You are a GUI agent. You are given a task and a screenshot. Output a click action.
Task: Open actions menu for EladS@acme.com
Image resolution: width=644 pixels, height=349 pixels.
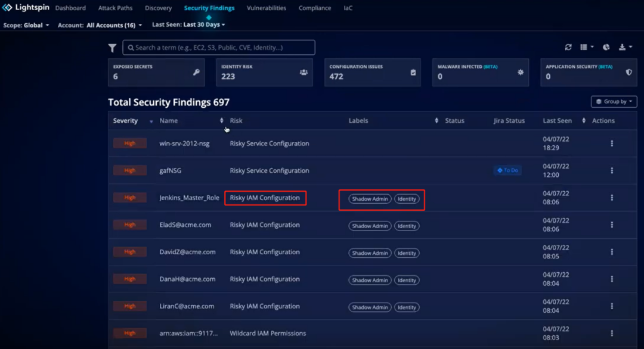click(612, 225)
